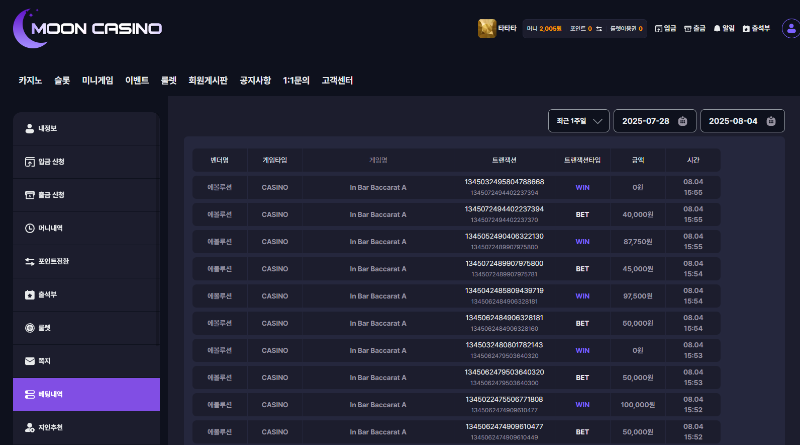This screenshot has height=445, width=800.
Task: Select the 머니내역 clock icon in sidebar
Action: click(x=30, y=228)
